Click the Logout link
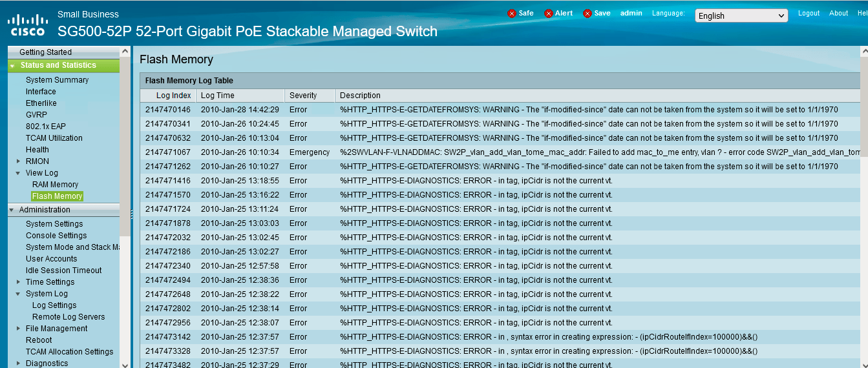 pos(809,13)
